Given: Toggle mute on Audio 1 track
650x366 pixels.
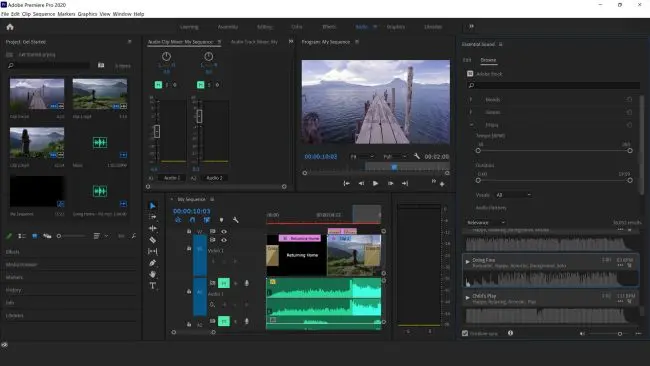Looking at the screenshot, I should (x=224, y=283).
